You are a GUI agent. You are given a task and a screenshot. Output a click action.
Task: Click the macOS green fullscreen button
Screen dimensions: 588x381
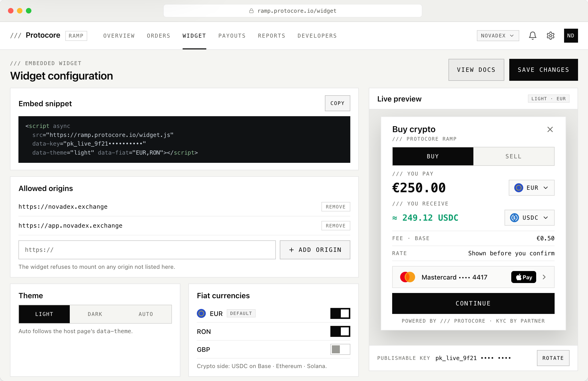(x=29, y=11)
